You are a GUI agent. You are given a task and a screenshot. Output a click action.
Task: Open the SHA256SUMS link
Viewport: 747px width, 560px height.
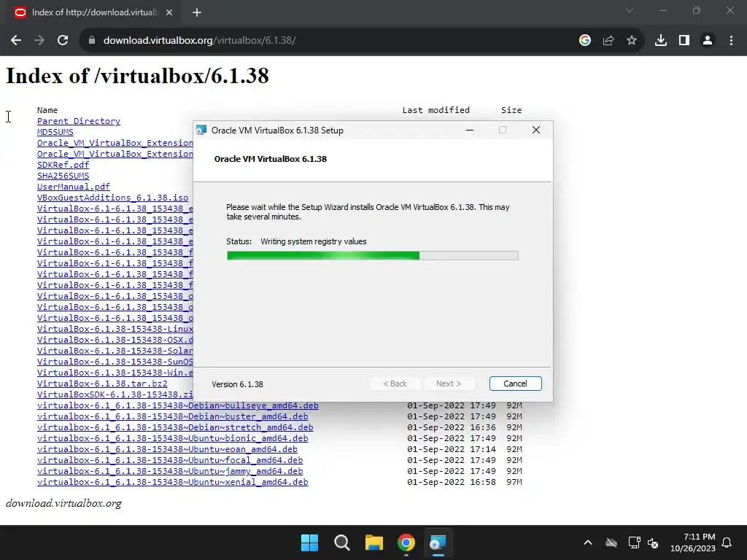(63, 176)
